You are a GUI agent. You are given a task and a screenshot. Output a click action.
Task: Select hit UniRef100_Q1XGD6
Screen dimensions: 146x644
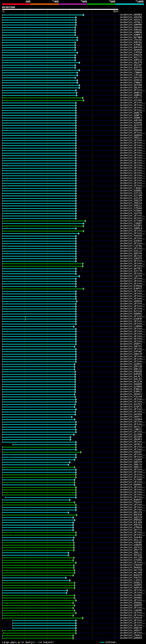(x=131, y=434)
